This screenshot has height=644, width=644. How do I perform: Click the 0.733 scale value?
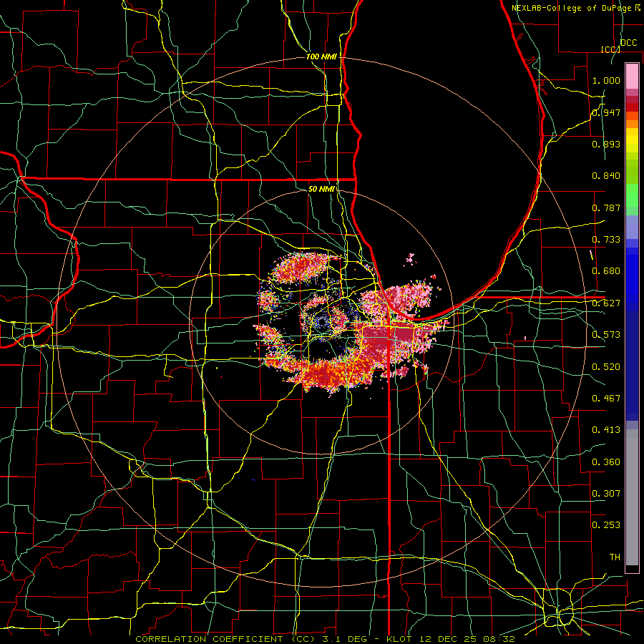(606, 240)
